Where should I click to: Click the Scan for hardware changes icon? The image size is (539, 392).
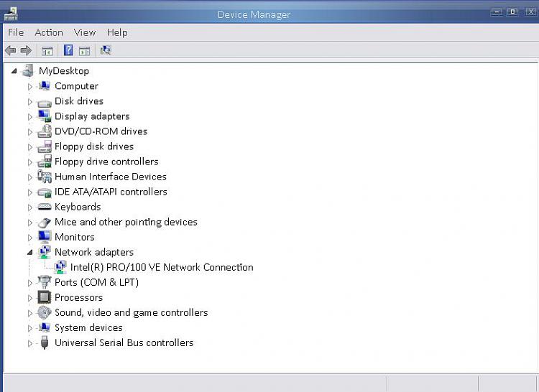(106, 50)
